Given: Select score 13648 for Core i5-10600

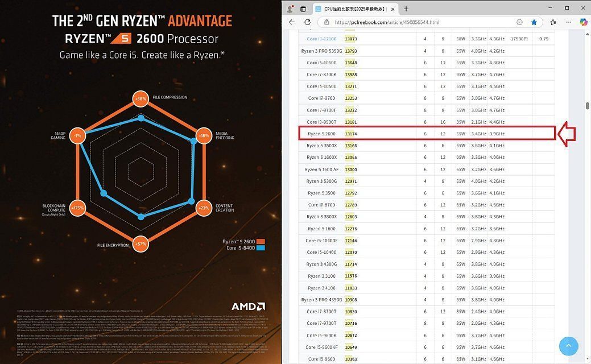Looking at the screenshot, I should tap(351, 63).
